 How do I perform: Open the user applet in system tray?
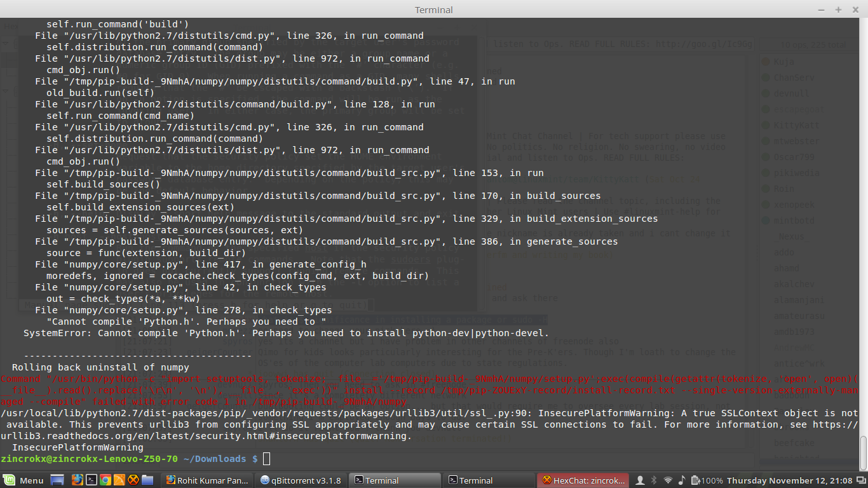[x=641, y=480]
